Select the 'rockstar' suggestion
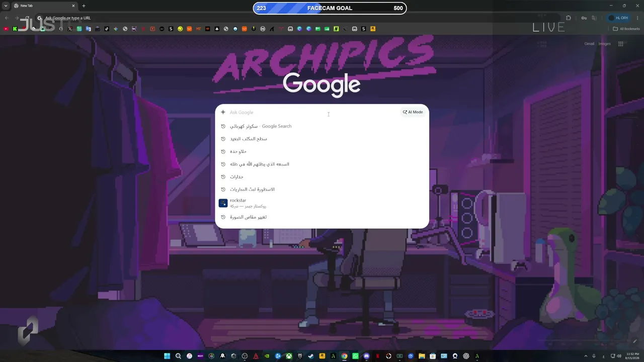644x362 pixels. (x=322, y=203)
